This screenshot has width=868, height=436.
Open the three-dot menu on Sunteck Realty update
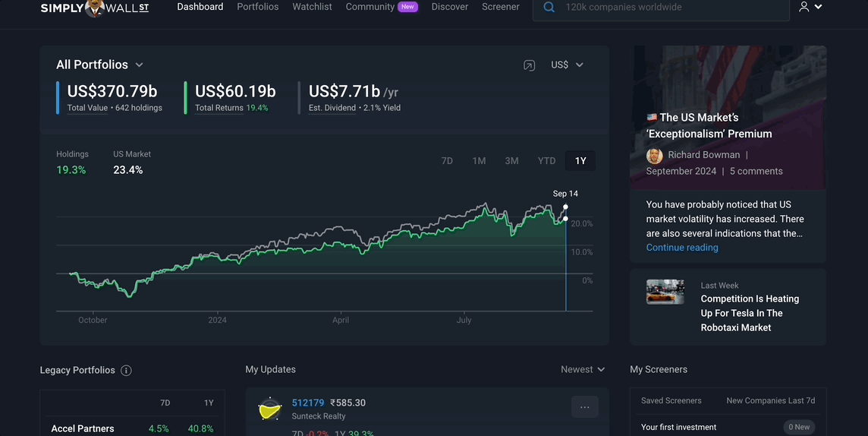(584, 407)
